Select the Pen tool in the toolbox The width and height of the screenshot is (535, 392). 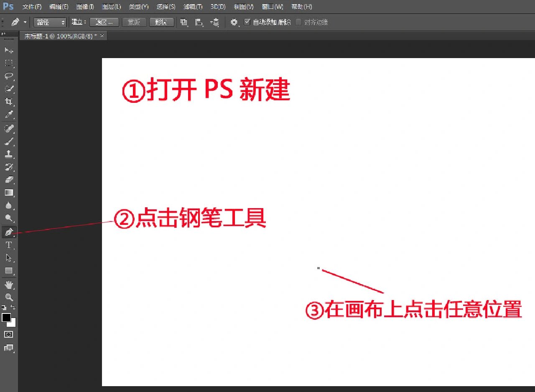click(x=9, y=232)
